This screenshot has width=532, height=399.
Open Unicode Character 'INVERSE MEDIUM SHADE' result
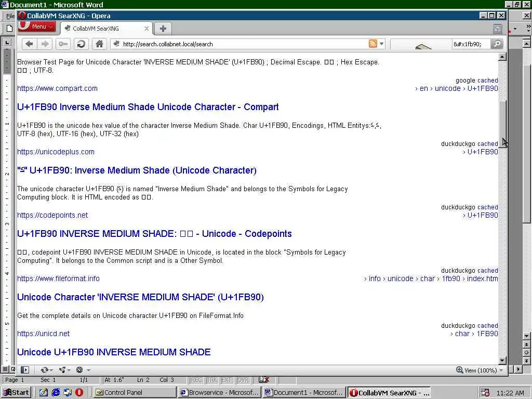pyautogui.click(x=140, y=297)
